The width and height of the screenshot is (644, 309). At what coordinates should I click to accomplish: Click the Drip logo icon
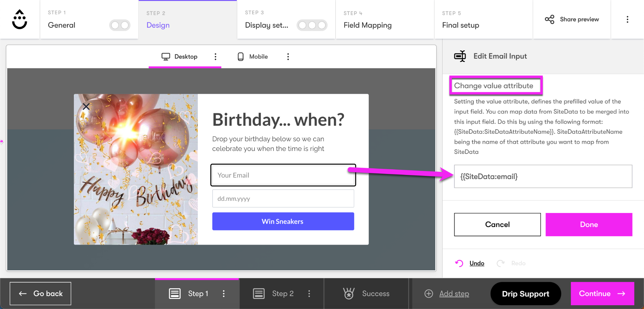(x=19, y=20)
